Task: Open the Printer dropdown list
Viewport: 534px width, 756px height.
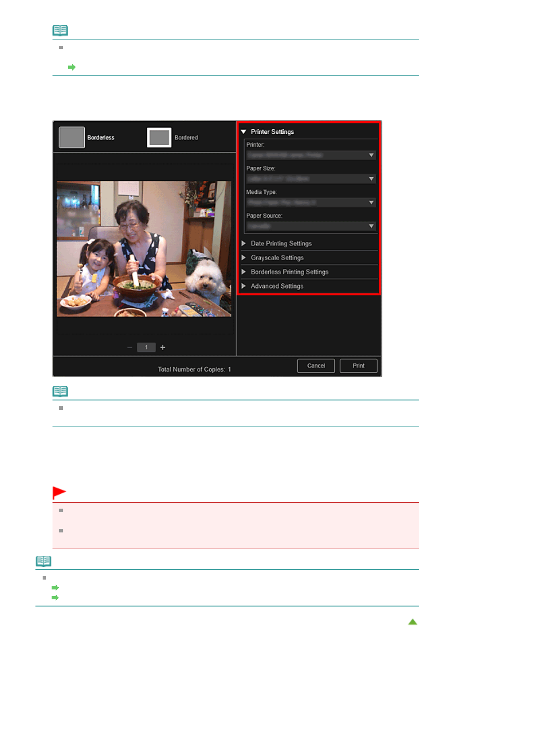Action: (311, 155)
